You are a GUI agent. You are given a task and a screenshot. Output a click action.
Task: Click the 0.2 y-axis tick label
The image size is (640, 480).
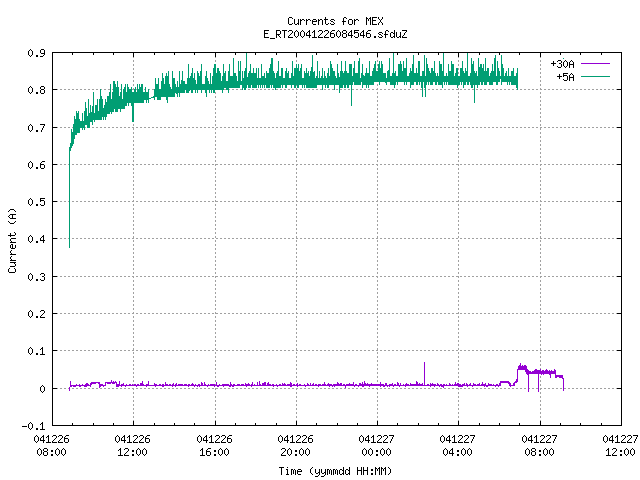(x=36, y=314)
